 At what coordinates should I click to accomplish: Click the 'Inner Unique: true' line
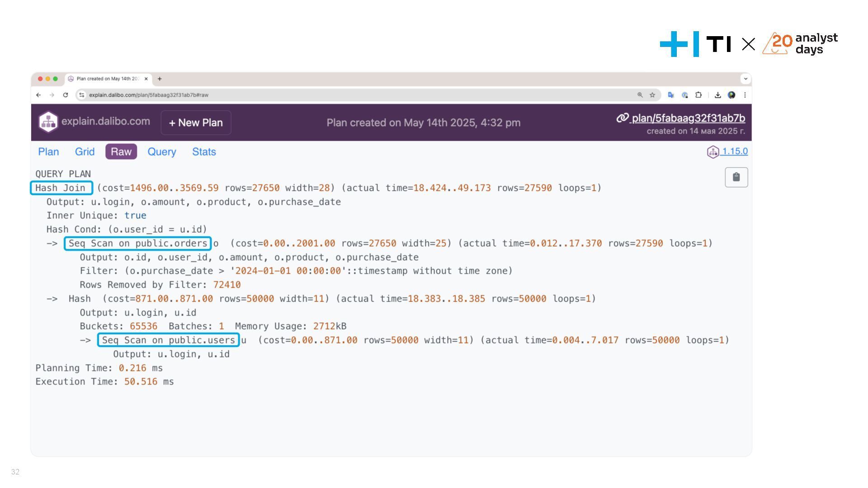[96, 216]
